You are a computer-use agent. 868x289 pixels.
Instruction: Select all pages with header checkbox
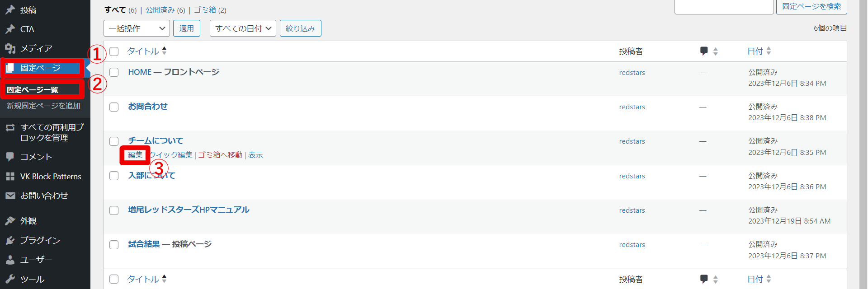tap(114, 51)
